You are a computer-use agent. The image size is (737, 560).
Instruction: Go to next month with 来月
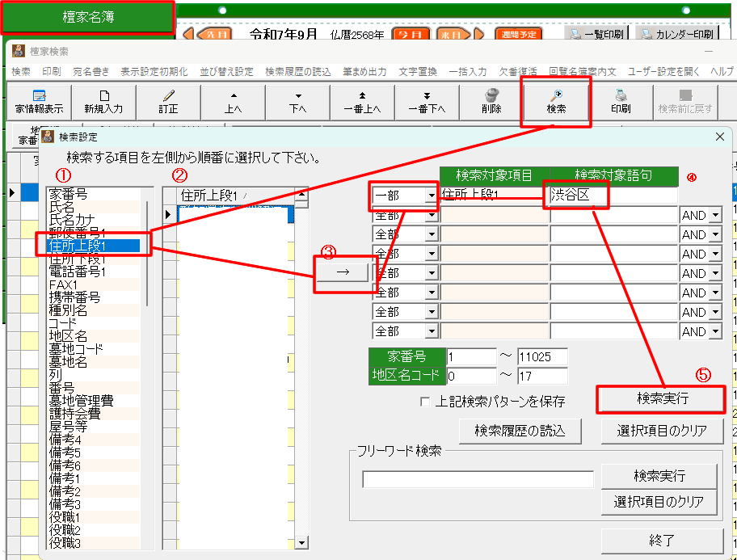(x=453, y=34)
